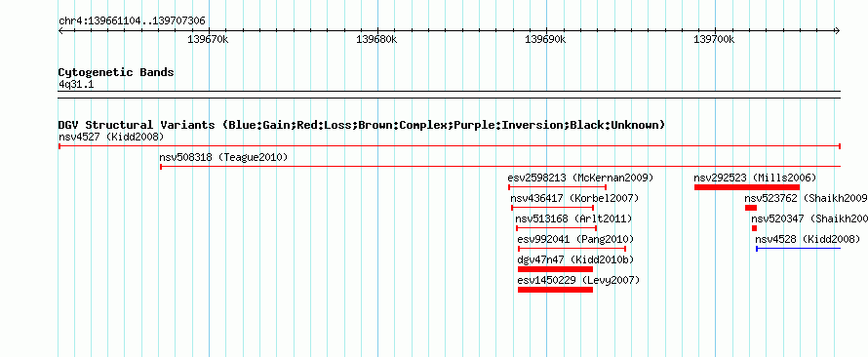Click the right arrow of the ruler
Image resolution: width=868 pixels, height=357 pixels.
837,31
